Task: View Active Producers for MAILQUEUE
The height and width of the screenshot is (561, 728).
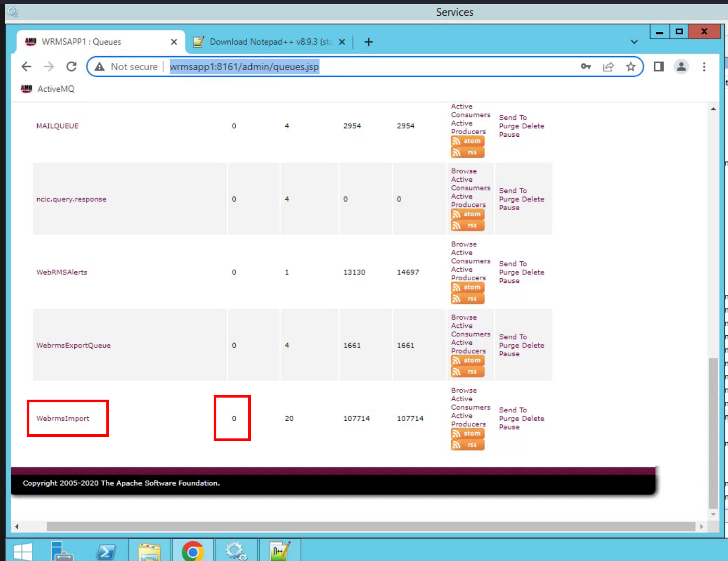Action: (x=469, y=127)
